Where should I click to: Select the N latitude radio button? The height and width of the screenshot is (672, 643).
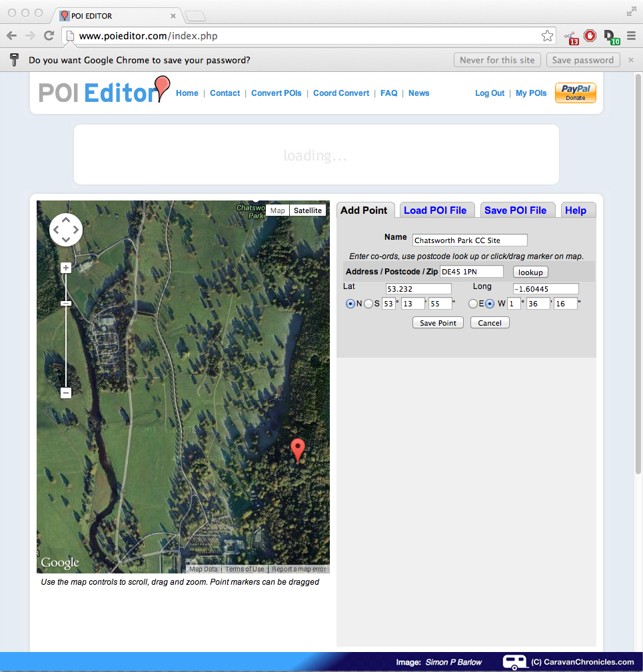pyautogui.click(x=350, y=304)
